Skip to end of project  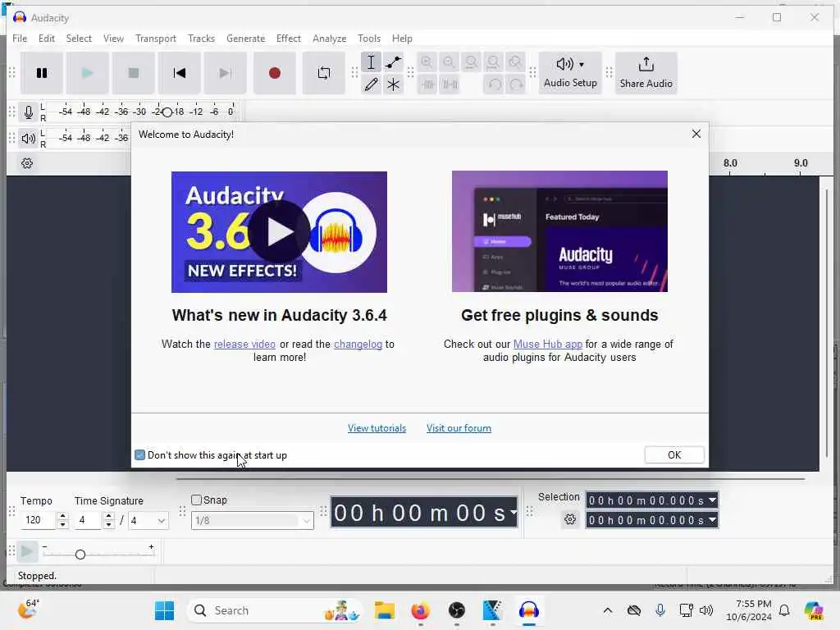pos(226,73)
